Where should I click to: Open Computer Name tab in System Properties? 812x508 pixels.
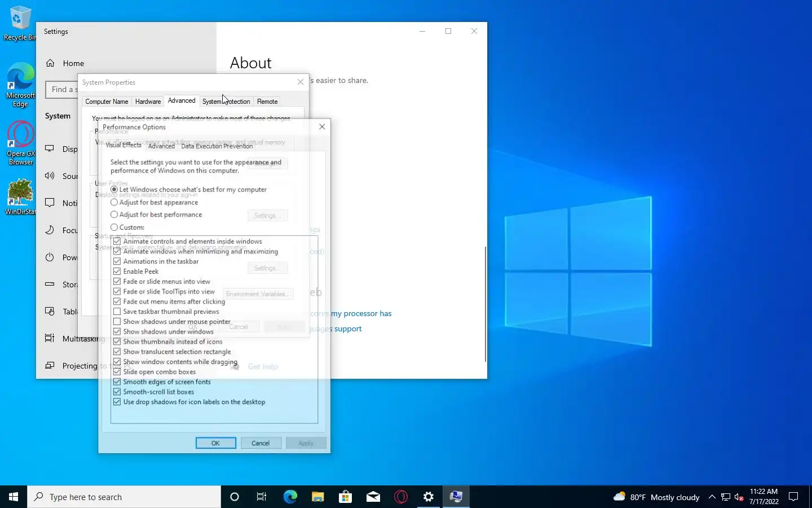pos(107,102)
